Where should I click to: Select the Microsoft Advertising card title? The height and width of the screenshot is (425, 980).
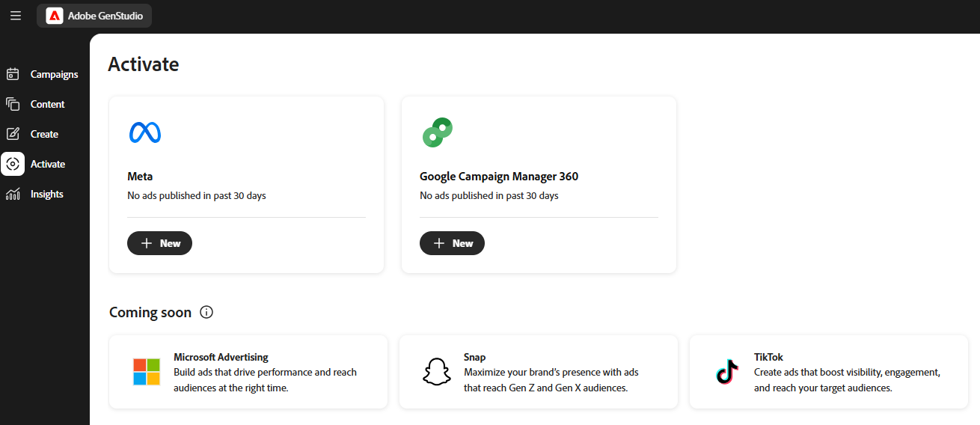[221, 357]
